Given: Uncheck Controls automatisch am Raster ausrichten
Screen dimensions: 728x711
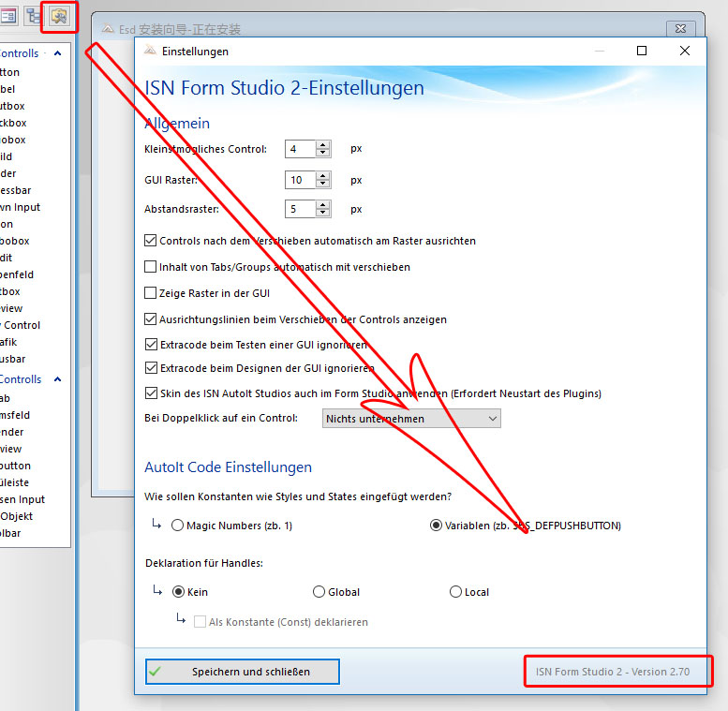Looking at the screenshot, I should 151,241.
